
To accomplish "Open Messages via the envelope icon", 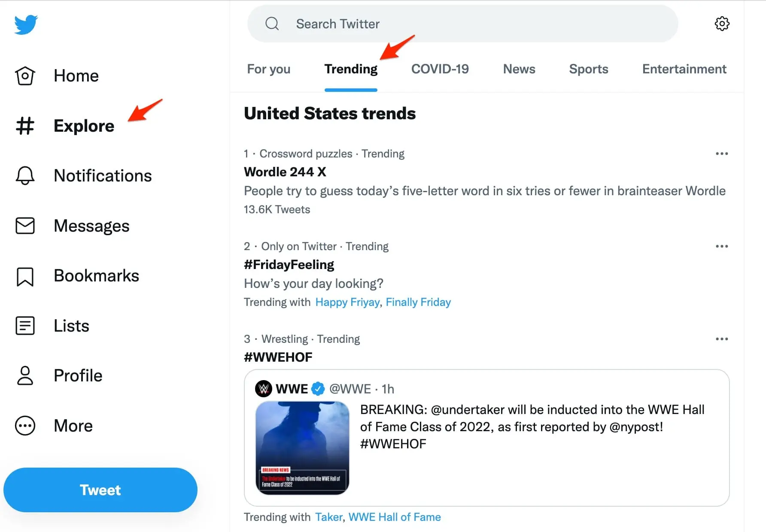I will tap(24, 226).
